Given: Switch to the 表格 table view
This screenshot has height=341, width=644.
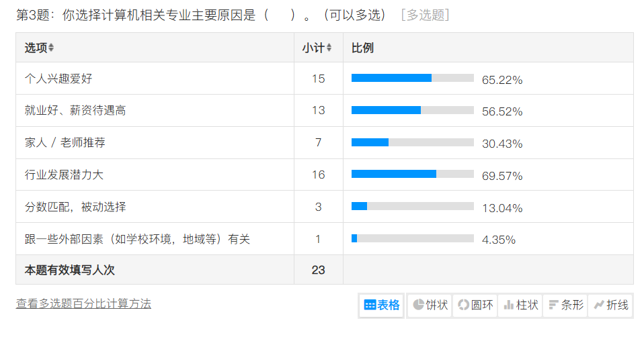Looking at the screenshot, I should click(x=382, y=305).
